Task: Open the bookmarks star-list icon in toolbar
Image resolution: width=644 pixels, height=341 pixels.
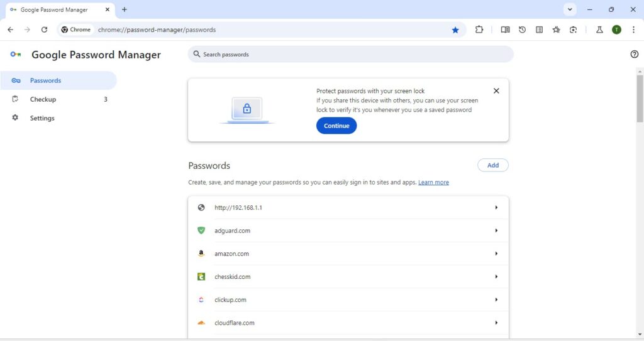Action: pos(556,30)
